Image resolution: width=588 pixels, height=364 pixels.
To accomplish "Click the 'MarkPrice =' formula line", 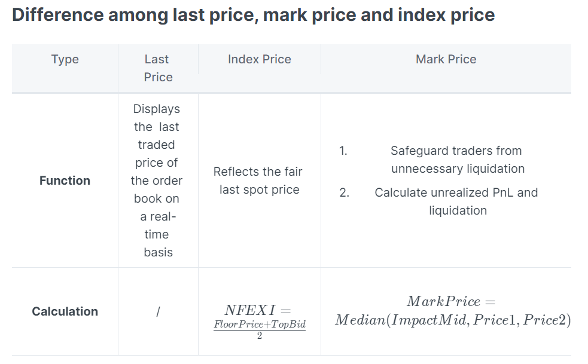I will [x=452, y=301].
